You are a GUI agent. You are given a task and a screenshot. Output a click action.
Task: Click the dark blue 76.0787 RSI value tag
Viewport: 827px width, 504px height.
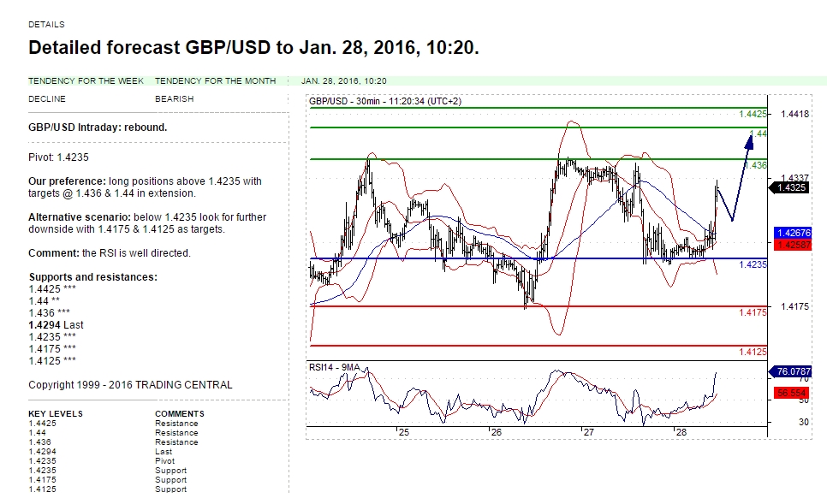(x=792, y=371)
